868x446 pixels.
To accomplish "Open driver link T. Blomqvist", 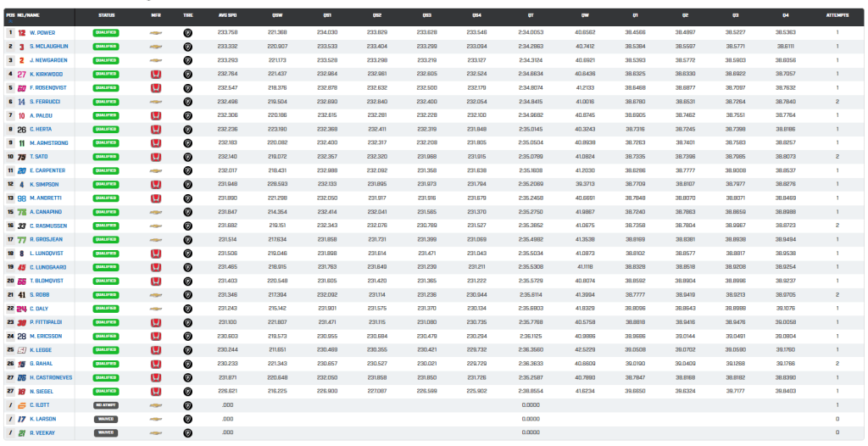I will (47, 281).
